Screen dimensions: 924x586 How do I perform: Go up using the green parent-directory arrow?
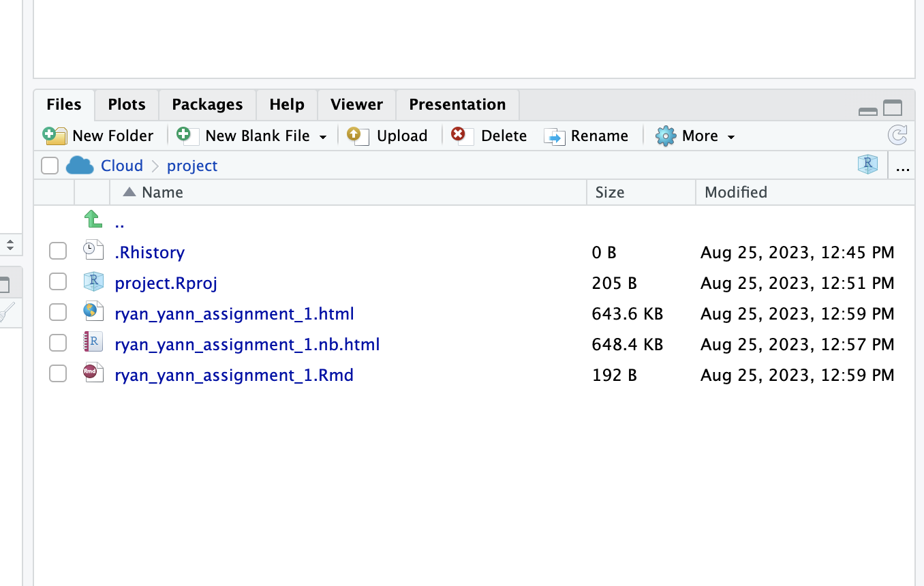tap(93, 220)
